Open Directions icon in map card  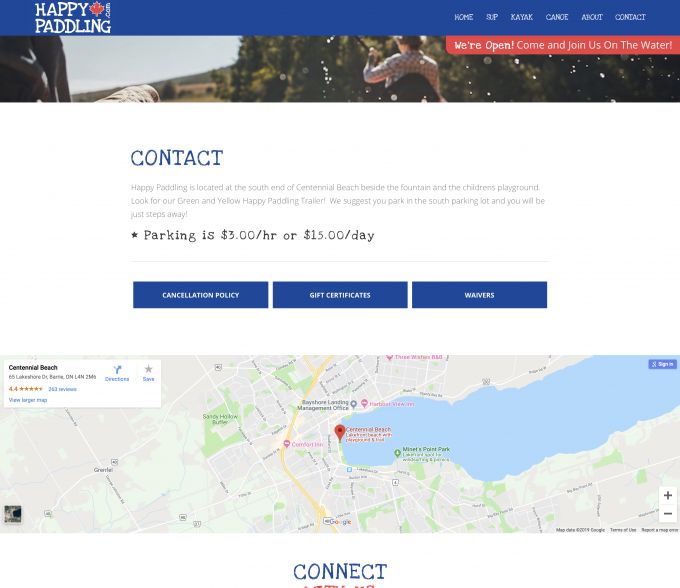(x=117, y=371)
